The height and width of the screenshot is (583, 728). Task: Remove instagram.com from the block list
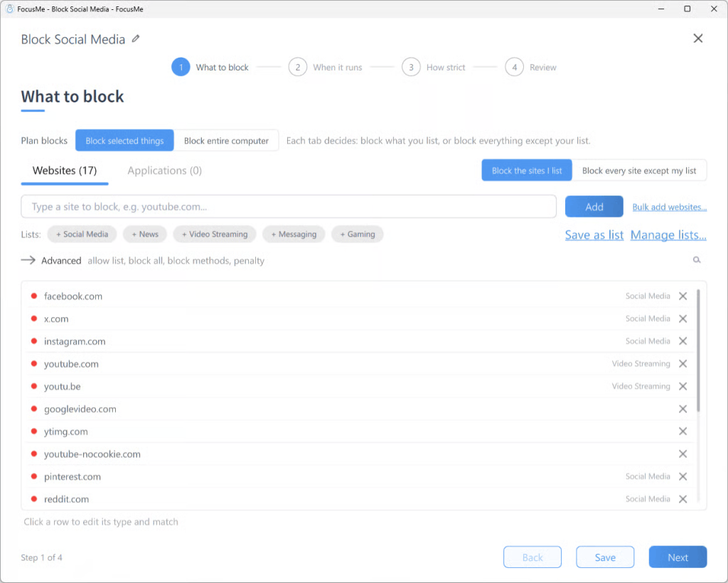[682, 341]
